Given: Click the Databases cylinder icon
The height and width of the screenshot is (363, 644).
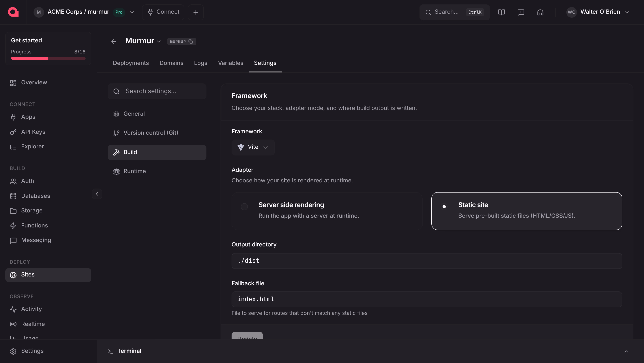Looking at the screenshot, I should point(13,196).
